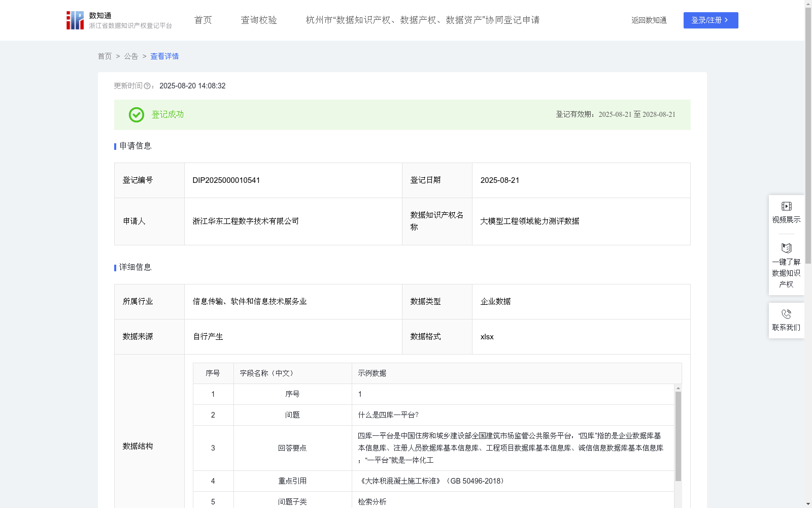This screenshot has width=812, height=508.
Task: Open the 视频展示 video icon
Action: point(786,206)
